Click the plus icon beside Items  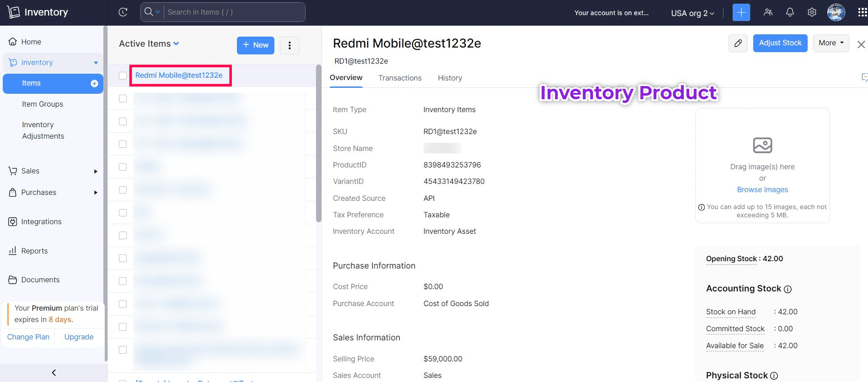pyautogui.click(x=94, y=83)
